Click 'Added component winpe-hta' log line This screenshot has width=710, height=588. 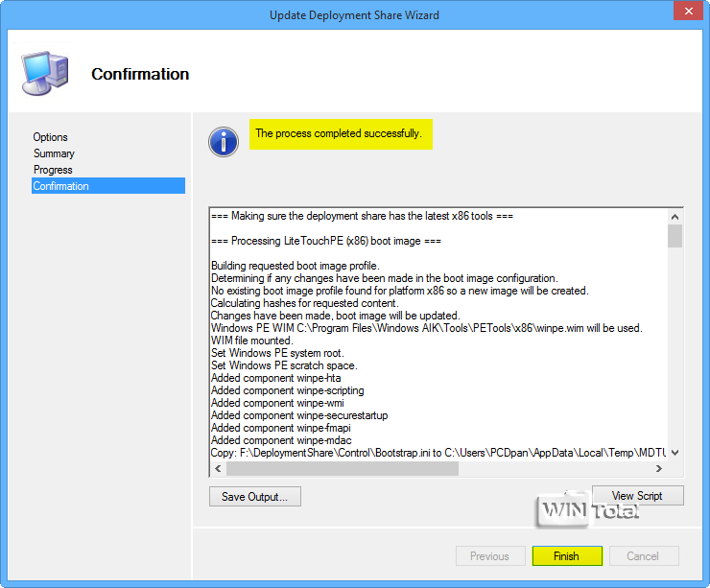[x=275, y=378]
